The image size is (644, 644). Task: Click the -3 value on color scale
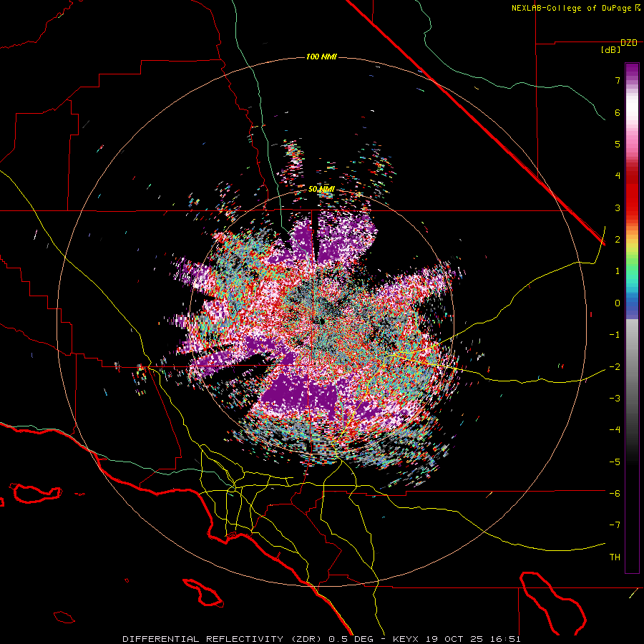coord(615,398)
